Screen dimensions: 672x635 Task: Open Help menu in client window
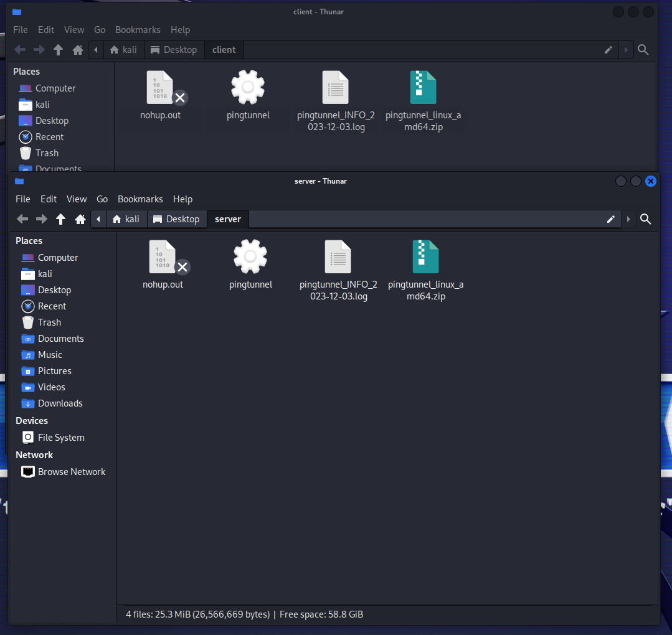click(x=180, y=30)
